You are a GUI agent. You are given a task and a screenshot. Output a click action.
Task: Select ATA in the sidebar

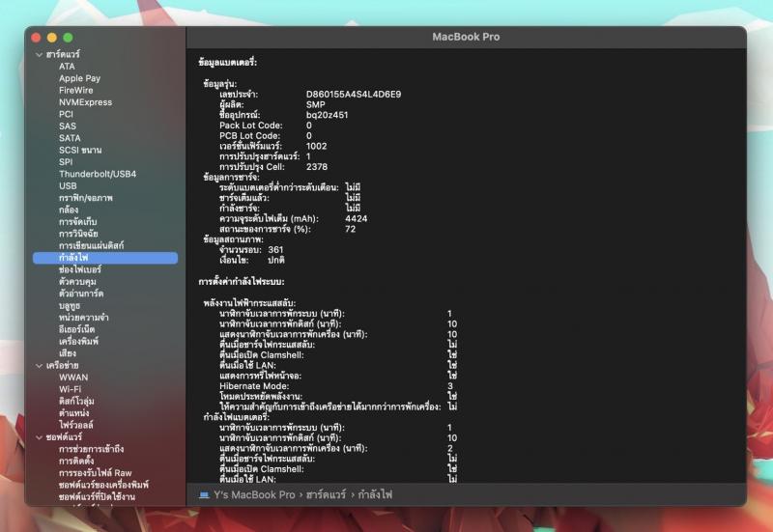[x=67, y=67]
